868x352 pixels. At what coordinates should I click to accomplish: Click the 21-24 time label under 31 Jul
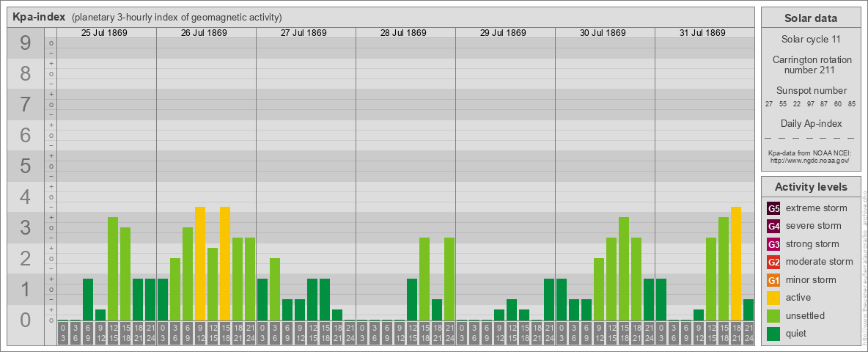coord(749,334)
